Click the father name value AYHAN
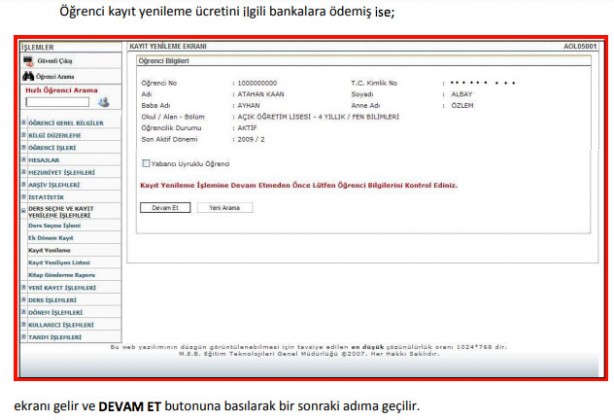Screen dimensions: 614x420 (248, 106)
